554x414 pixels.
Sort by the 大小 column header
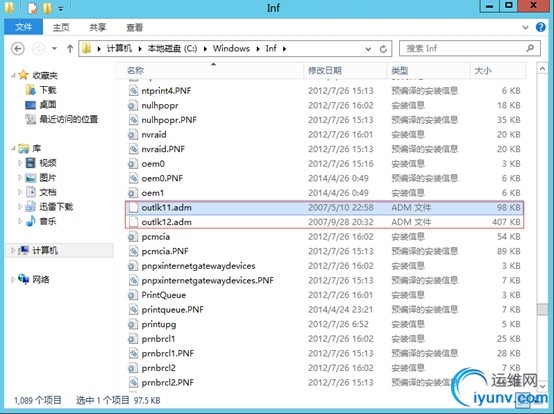click(498, 70)
